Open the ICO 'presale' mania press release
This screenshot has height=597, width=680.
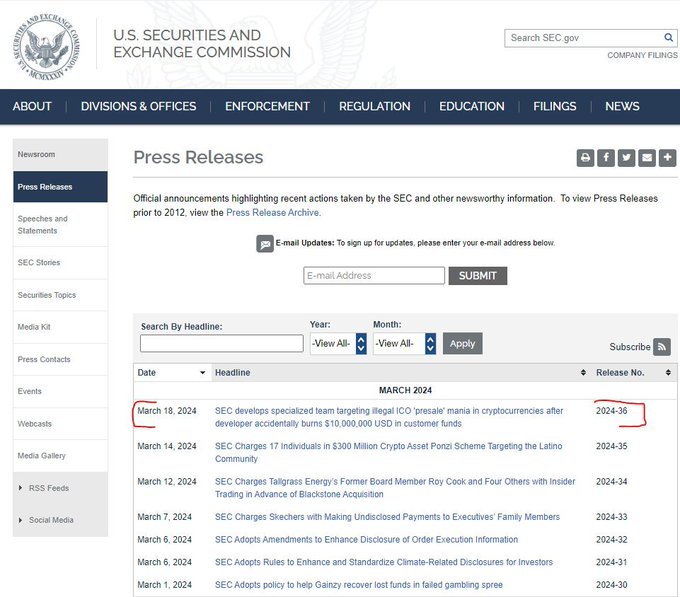pos(389,417)
